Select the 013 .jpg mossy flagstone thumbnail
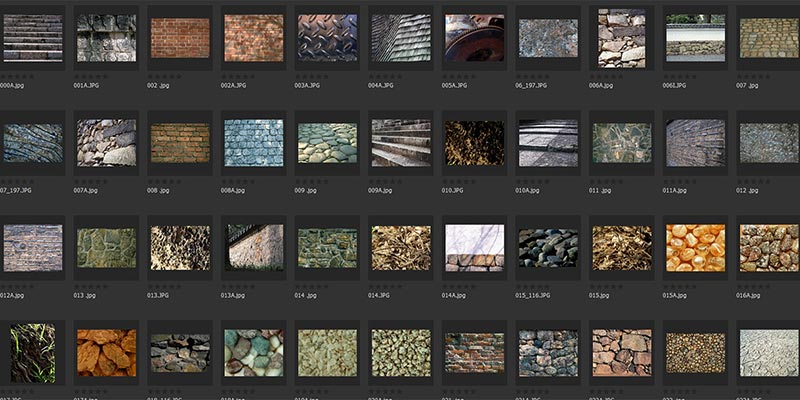This screenshot has width=800, height=400. click(x=107, y=248)
